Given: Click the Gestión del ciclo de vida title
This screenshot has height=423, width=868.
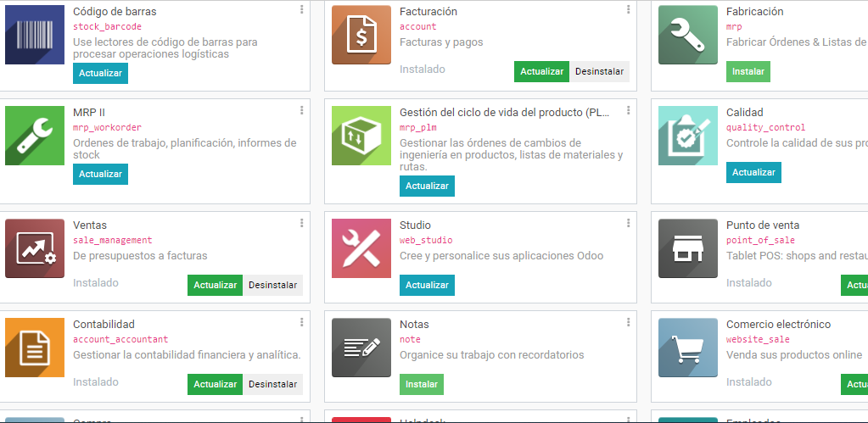Looking at the screenshot, I should coord(504,112).
